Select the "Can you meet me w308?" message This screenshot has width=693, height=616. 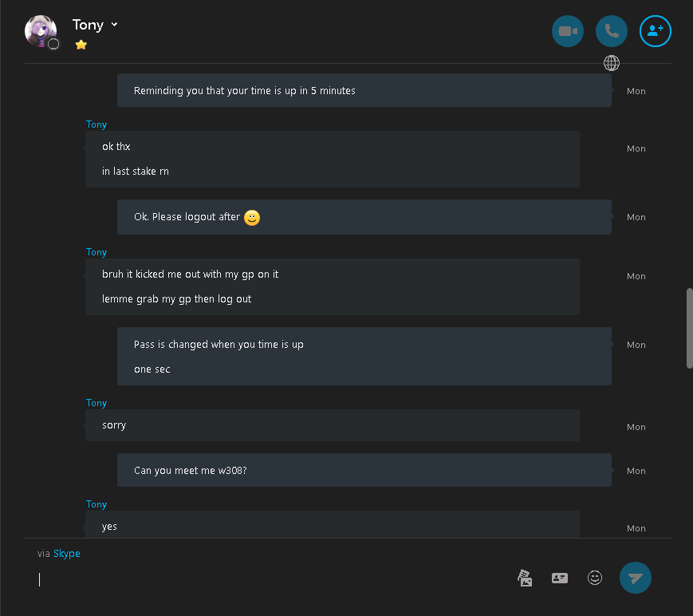[364, 470]
